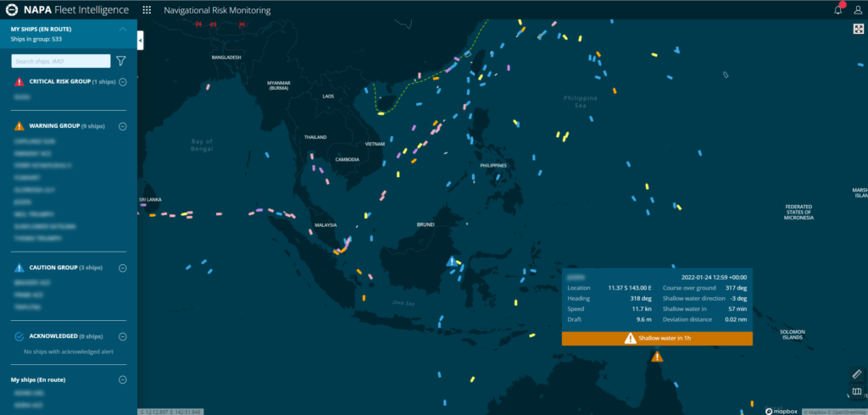The height and width of the screenshot is (415, 868).
Task: Click the orange warning ship marker near Australia
Action: click(657, 357)
